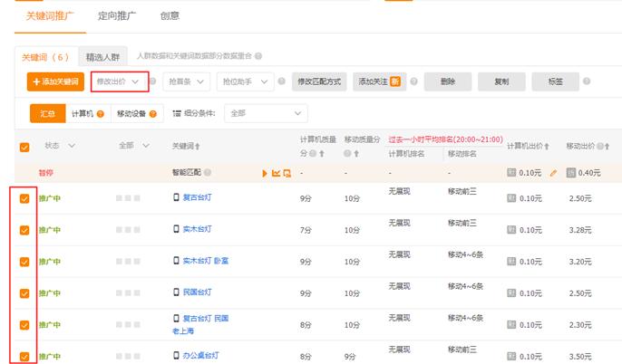The image size is (622, 364).
Task: Open the 细分条件 全部 dropdown
Action: pos(266,113)
